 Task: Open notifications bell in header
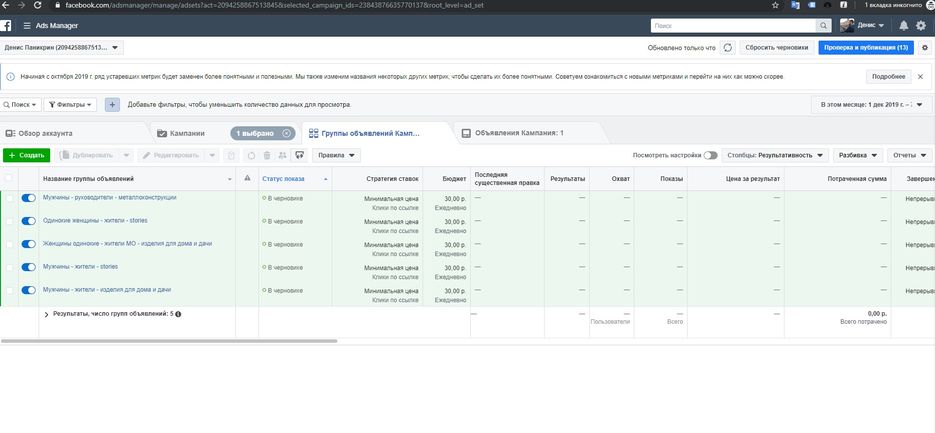(x=904, y=25)
